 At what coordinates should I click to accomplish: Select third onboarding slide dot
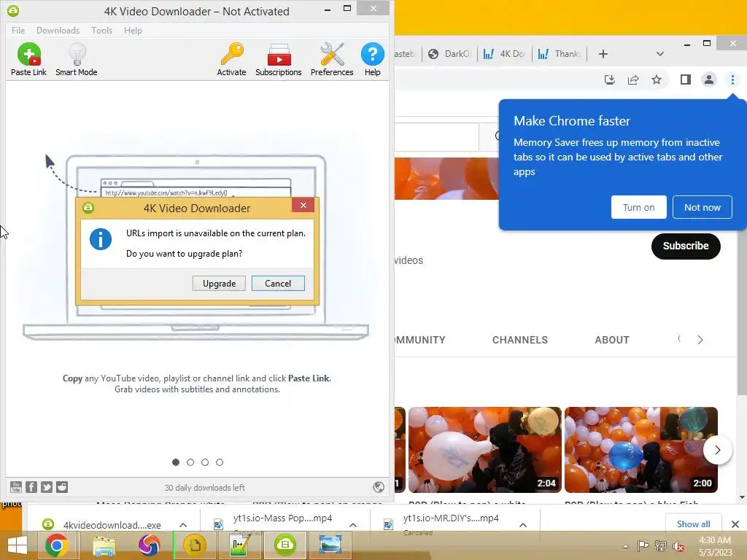tap(205, 462)
